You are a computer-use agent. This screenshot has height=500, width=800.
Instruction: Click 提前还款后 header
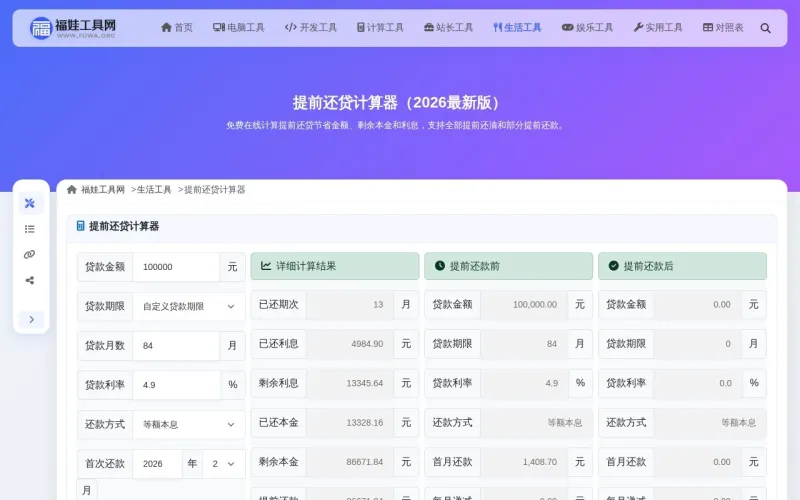point(682,266)
